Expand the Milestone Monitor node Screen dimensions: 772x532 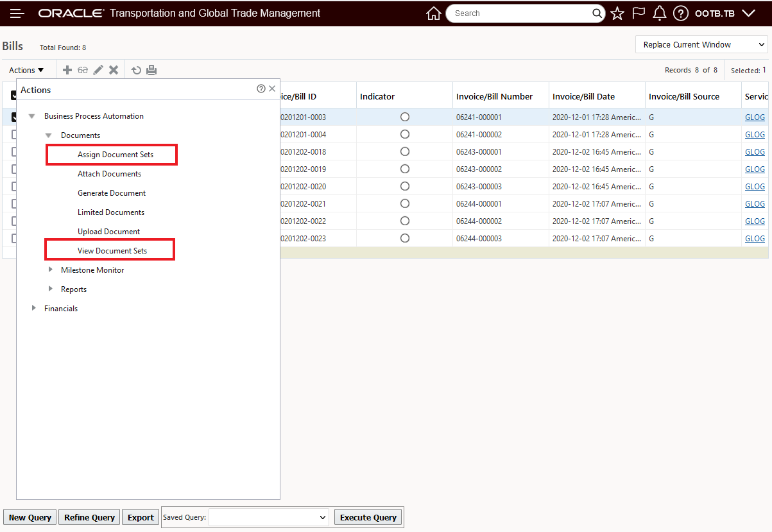51,270
